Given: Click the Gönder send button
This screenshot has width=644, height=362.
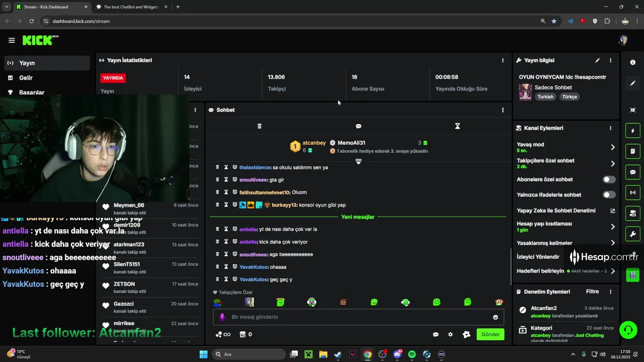Looking at the screenshot, I should (491, 334).
